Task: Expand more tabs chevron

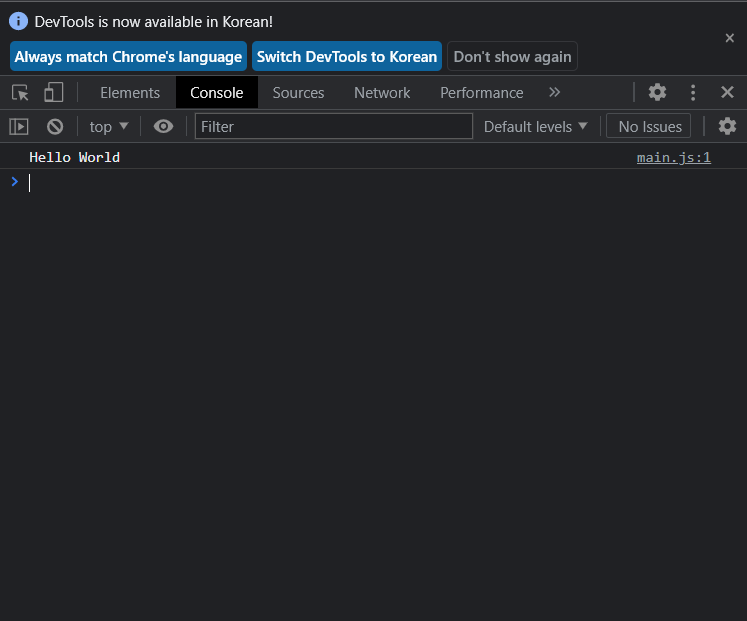Action: (x=554, y=92)
